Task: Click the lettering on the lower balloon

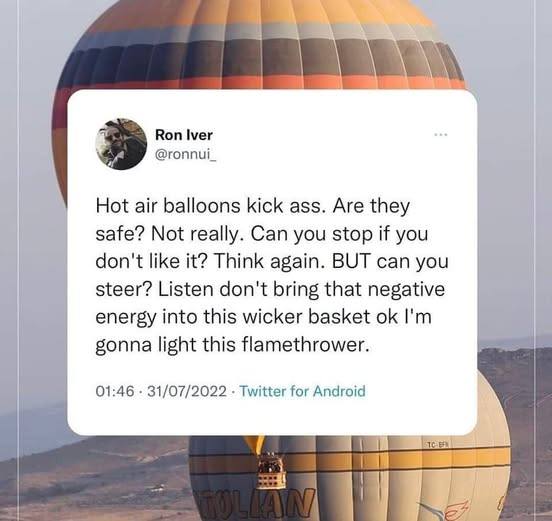Action: (256, 503)
